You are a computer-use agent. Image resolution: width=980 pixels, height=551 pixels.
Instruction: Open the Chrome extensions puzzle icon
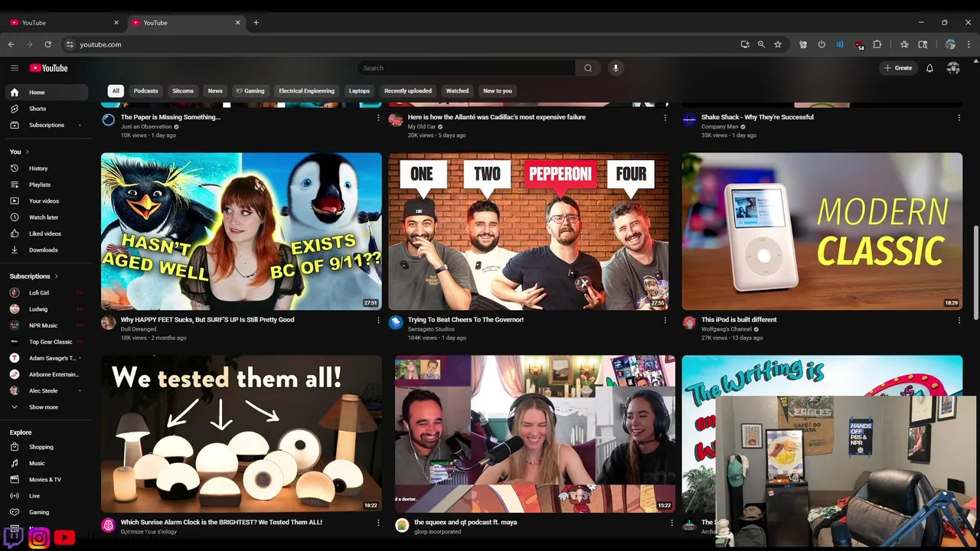pos(877,44)
